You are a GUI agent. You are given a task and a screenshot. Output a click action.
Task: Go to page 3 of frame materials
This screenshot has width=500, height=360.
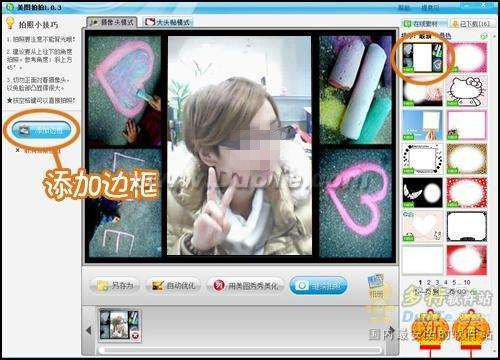[437, 282]
